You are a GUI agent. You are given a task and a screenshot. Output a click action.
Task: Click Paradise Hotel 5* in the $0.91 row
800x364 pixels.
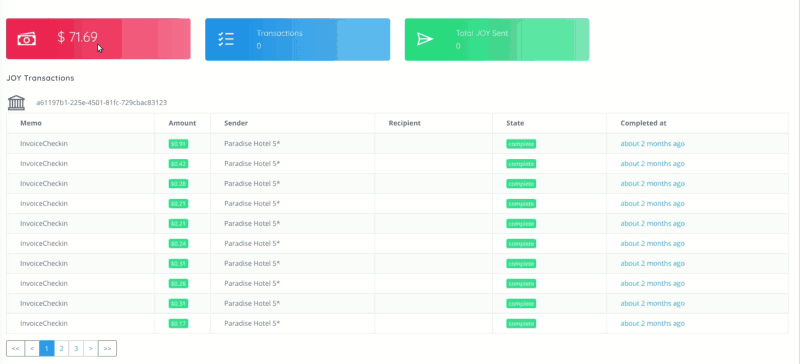click(252, 144)
